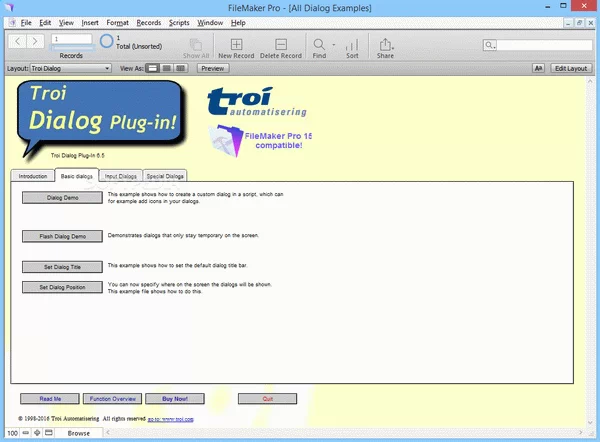Viewport: 600px width, 442px height.
Task: Click the Preview button
Action: 213,69
